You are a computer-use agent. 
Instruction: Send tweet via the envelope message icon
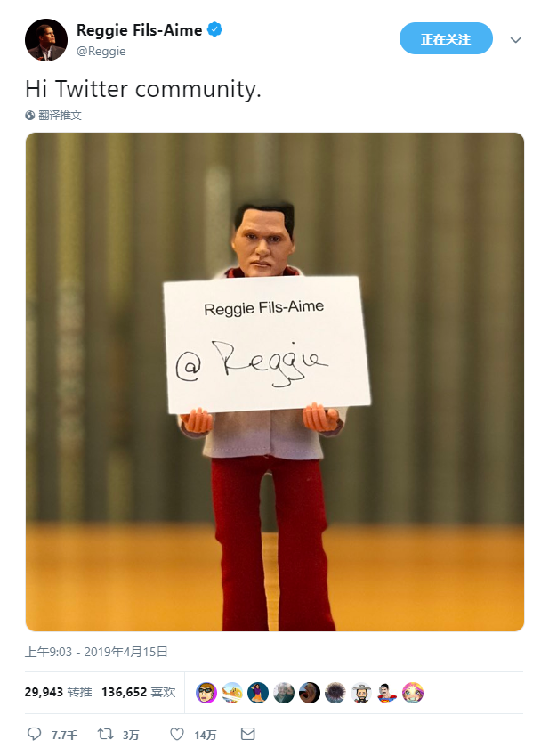click(x=247, y=734)
